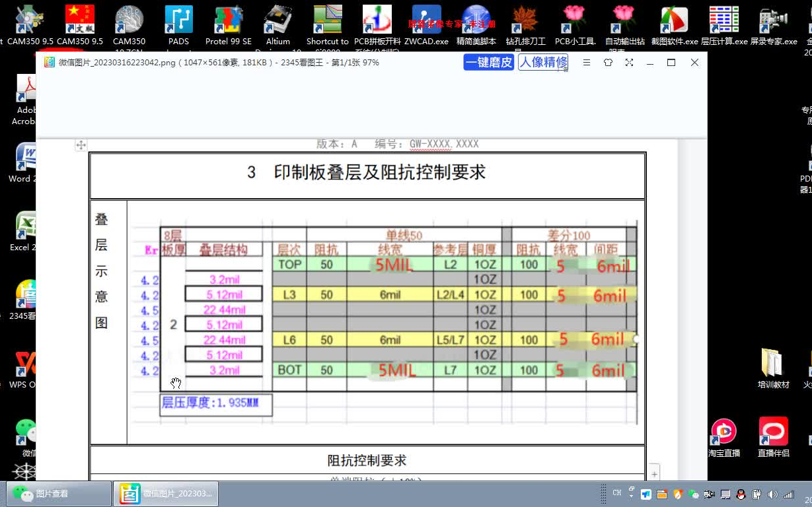Expand the CH input method options arrow
This screenshot has width=812, height=507.
(631, 496)
